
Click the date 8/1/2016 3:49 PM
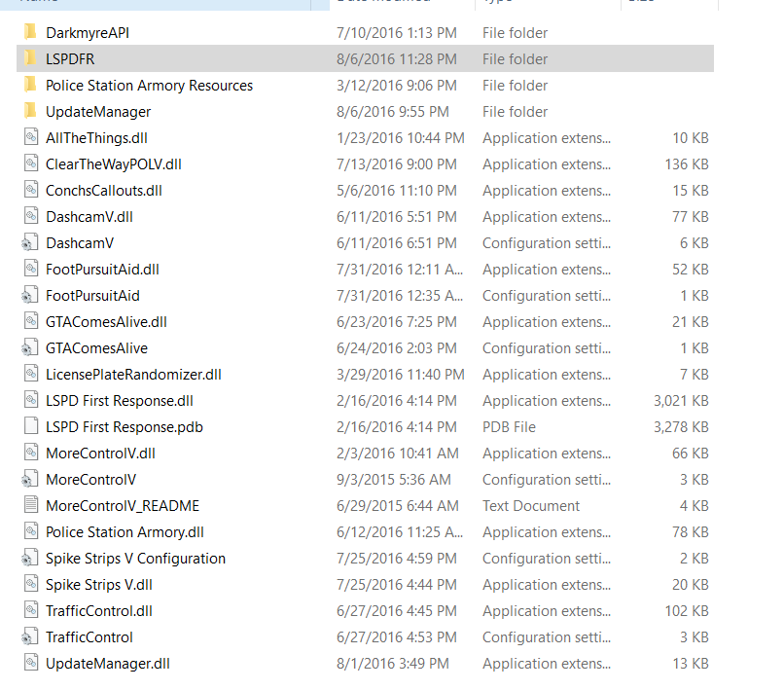(x=393, y=664)
